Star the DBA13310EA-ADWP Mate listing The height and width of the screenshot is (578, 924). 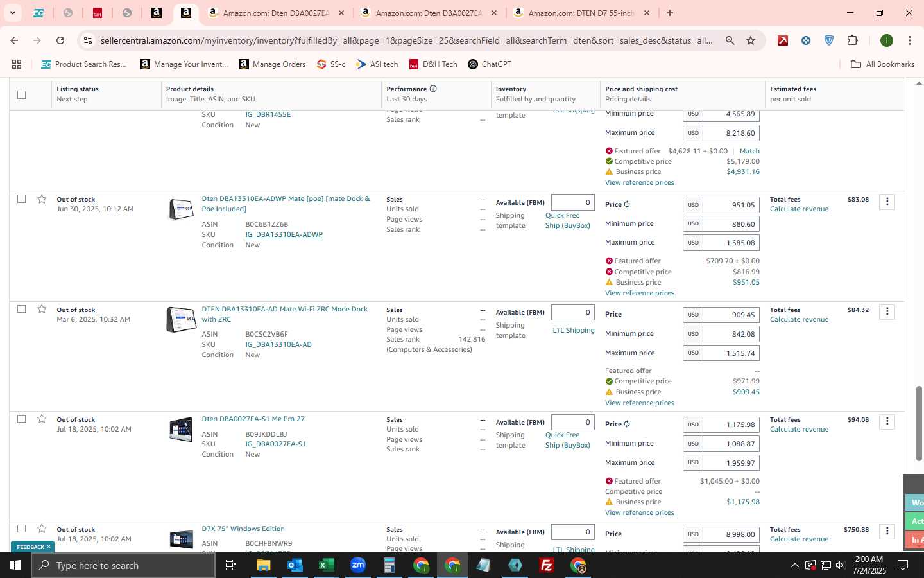42,199
